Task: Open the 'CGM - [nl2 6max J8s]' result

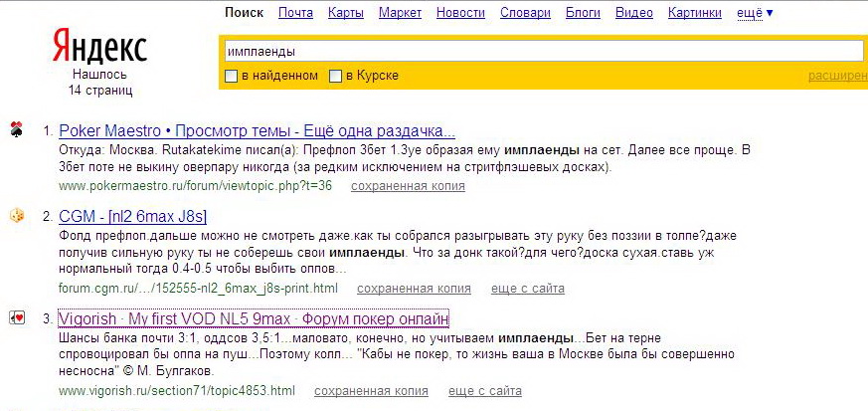Action: [133, 216]
